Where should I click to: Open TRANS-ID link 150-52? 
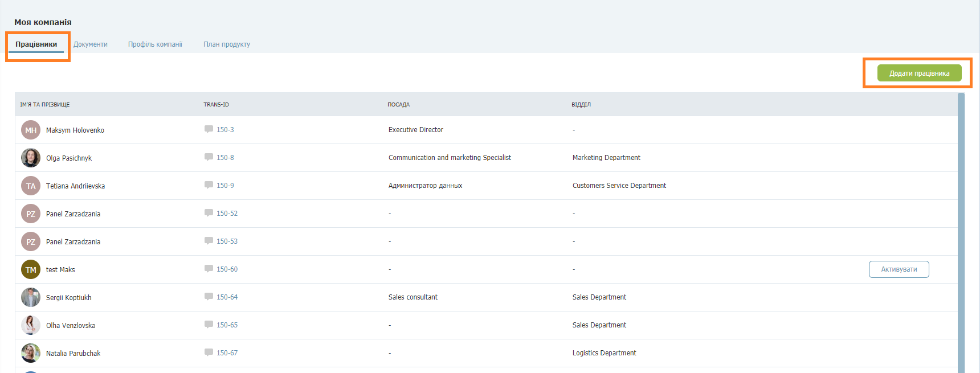pos(227,214)
